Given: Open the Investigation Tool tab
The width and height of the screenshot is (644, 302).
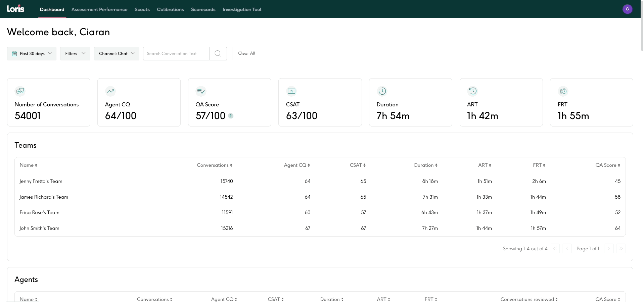Looking at the screenshot, I should (242, 9).
